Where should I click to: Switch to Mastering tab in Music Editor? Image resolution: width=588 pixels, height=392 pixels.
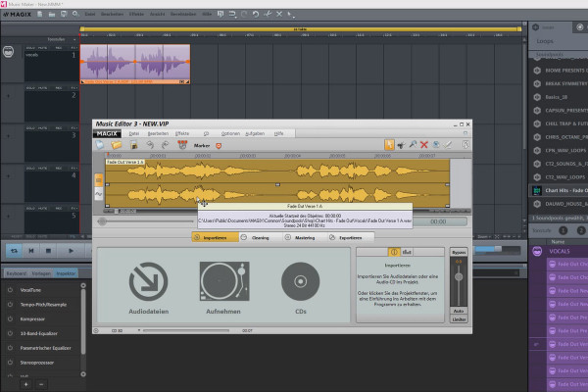305,237
